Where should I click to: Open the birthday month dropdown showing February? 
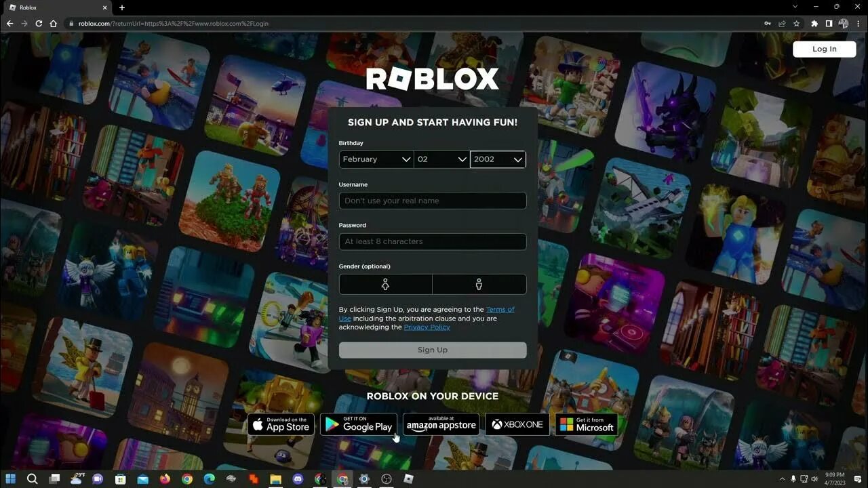[x=376, y=159]
